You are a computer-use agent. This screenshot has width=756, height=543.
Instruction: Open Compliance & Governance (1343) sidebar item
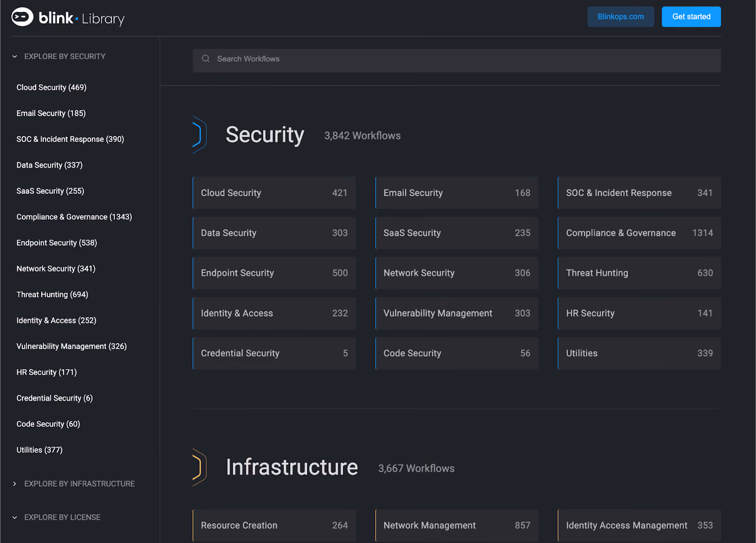click(74, 217)
